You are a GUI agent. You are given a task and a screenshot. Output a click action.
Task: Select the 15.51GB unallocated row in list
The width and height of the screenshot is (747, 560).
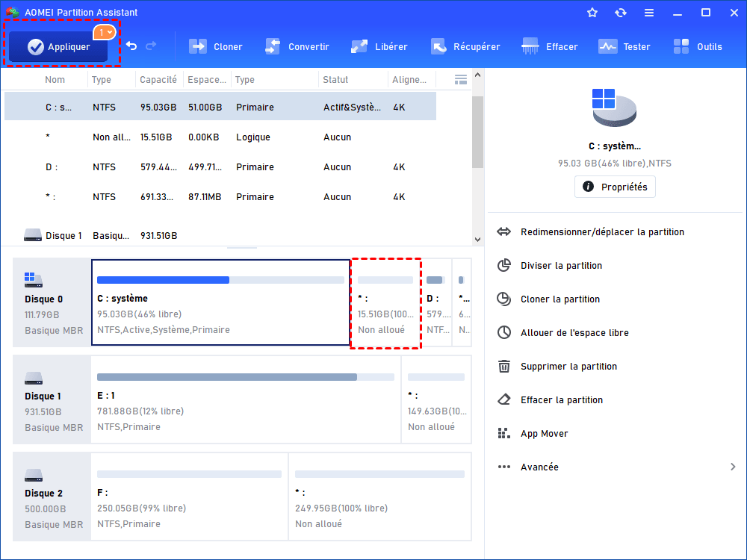[x=220, y=137]
